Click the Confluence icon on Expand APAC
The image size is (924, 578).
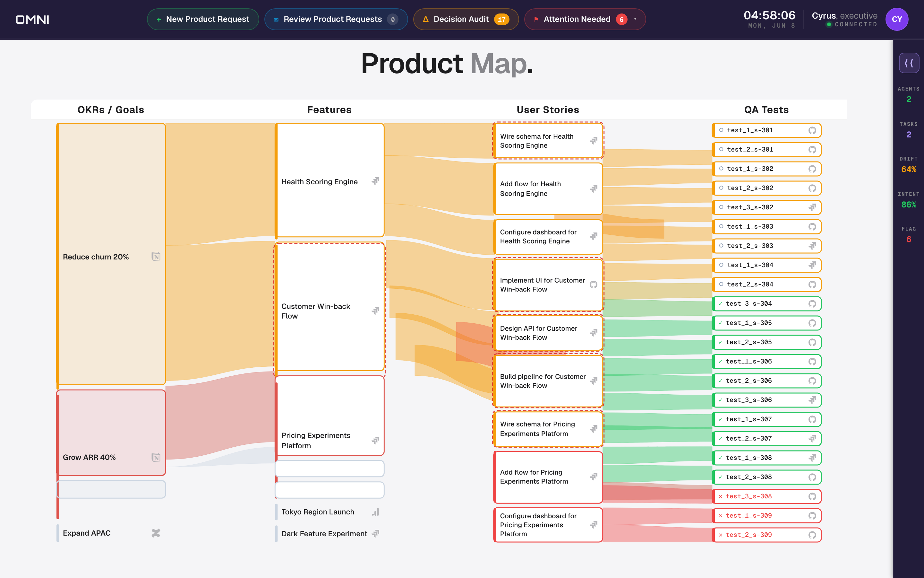[x=156, y=533]
